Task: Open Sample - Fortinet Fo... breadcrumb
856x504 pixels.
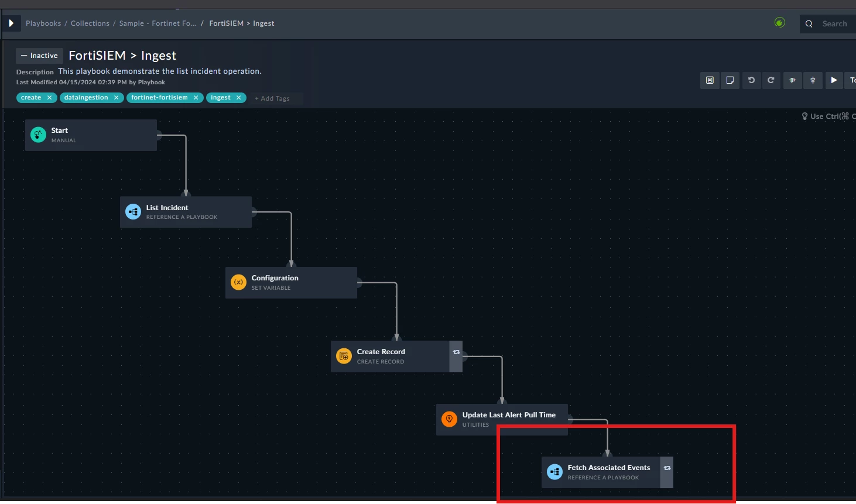Action: (x=157, y=23)
